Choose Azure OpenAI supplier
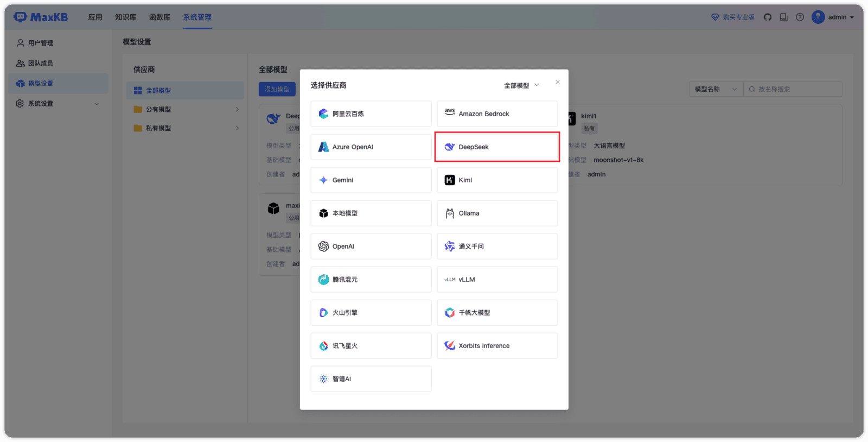868x442 pixels. coord(371,147)
